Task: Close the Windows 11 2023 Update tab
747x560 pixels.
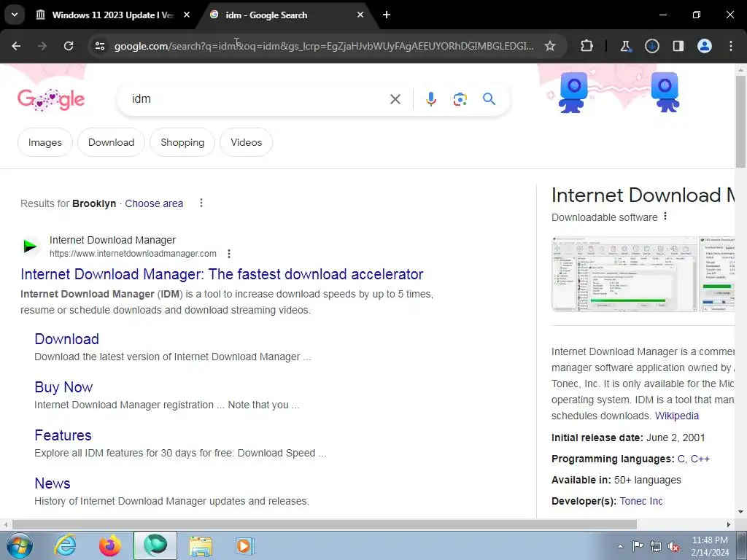Action: 187,15
